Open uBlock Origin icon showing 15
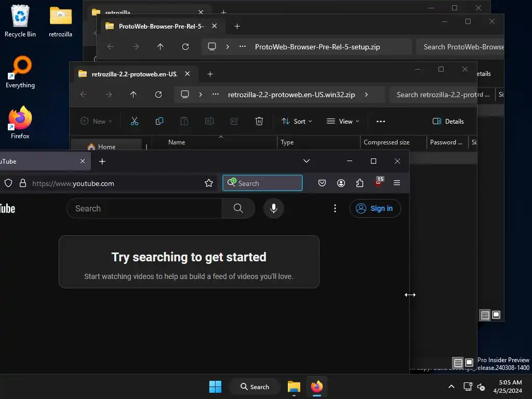The height and width of the screenshot is (399, 532). [379, 182]
